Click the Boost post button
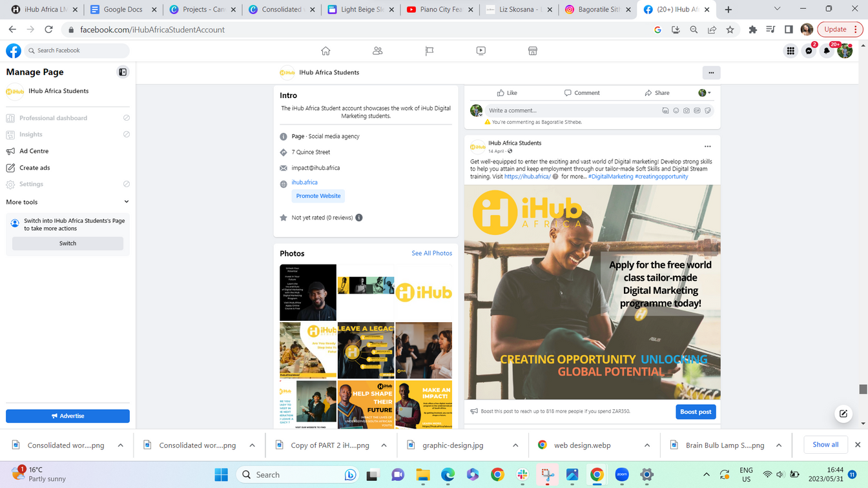Viewport: 868px width, 488px height. pyautogui.click(x=696, y=412)
